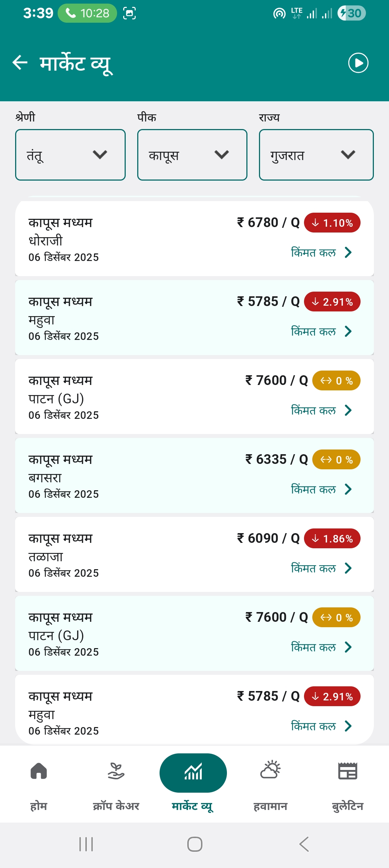Image resolution: width=389 pixels, height=868 pixels.
Task: Tap Android recent apps navigation button
Action: (86, 844)
